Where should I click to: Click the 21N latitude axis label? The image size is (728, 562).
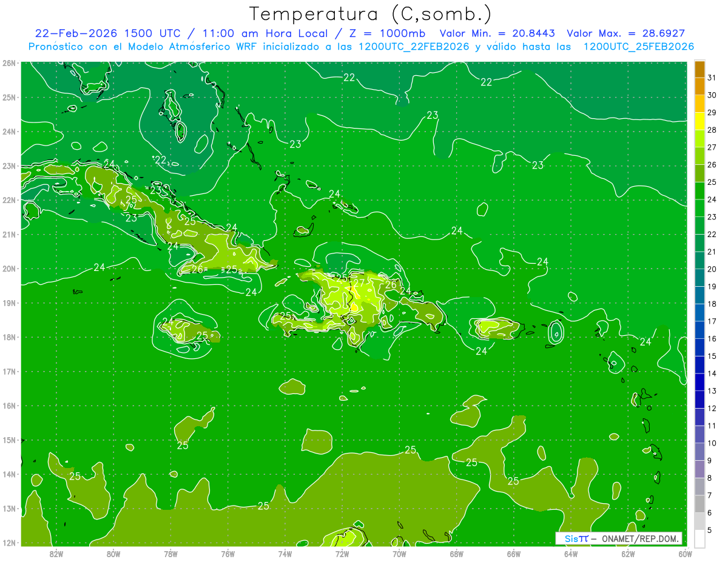click(x=8, y=234)
